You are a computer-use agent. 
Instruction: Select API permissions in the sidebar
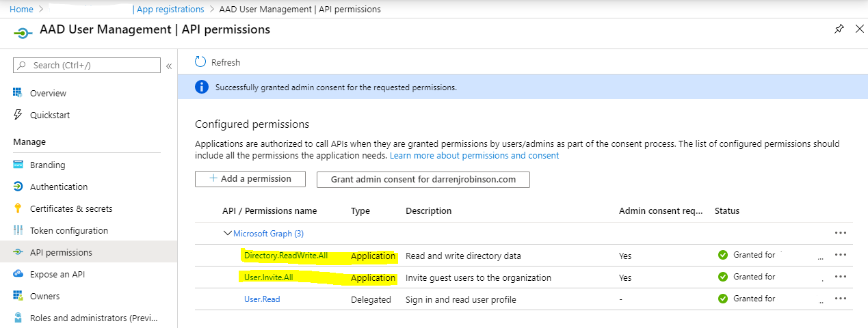(61, 252)
